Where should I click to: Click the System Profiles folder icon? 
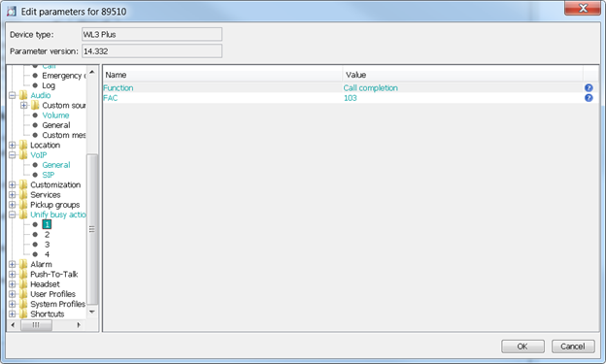click(23, 305)
